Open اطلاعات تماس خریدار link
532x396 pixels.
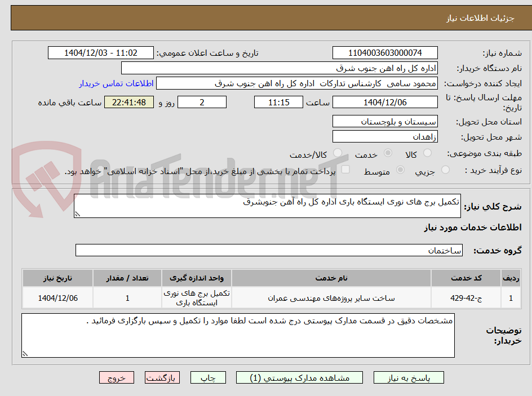[x=116, y=83]
